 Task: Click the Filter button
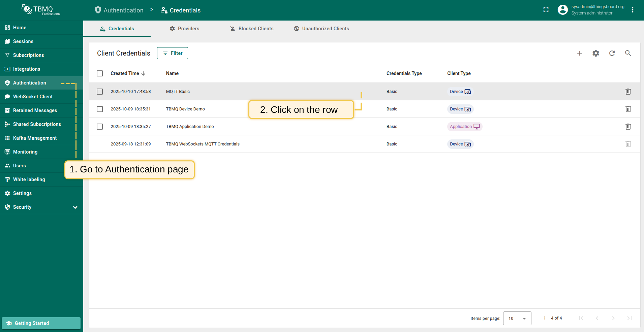click(172, 53)
